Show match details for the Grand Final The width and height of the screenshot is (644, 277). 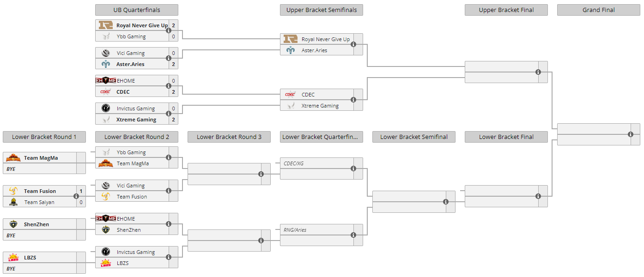pyautogui.click(x=631, y=134)
